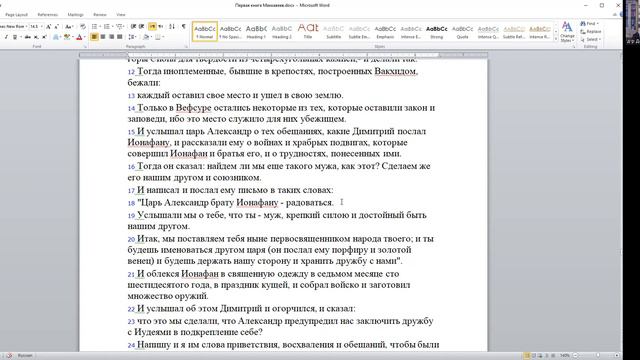Apply the No Spacing style
Image resolution: width=640 pixels, height=360 pixels.
231,31
